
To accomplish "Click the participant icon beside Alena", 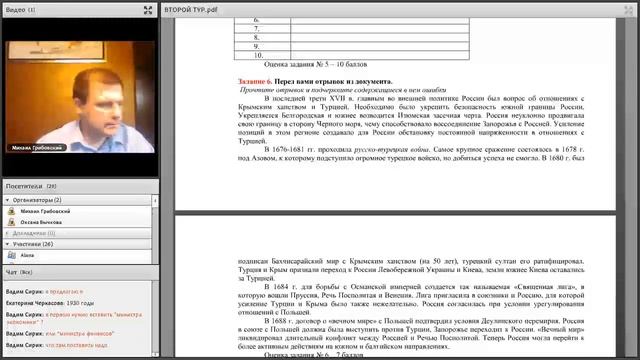I will [11, 255].
